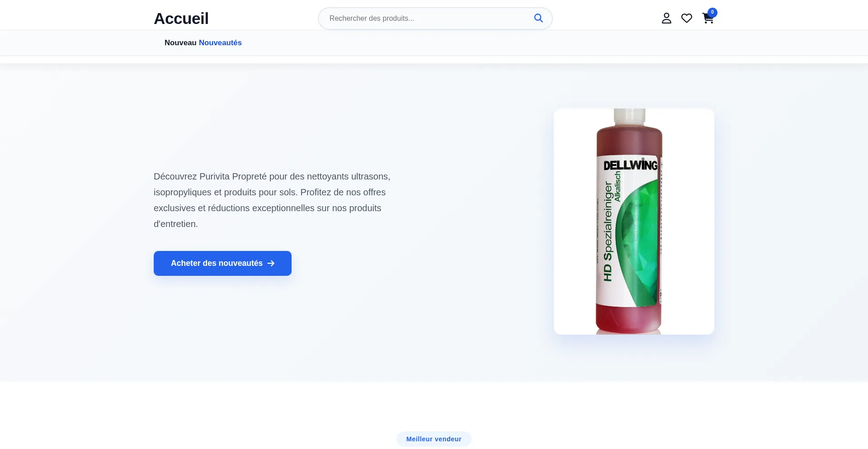The image size is (868, 449).
Task: Click the Découvrez Purivita Propreté description text
Action: coord(272,200)
